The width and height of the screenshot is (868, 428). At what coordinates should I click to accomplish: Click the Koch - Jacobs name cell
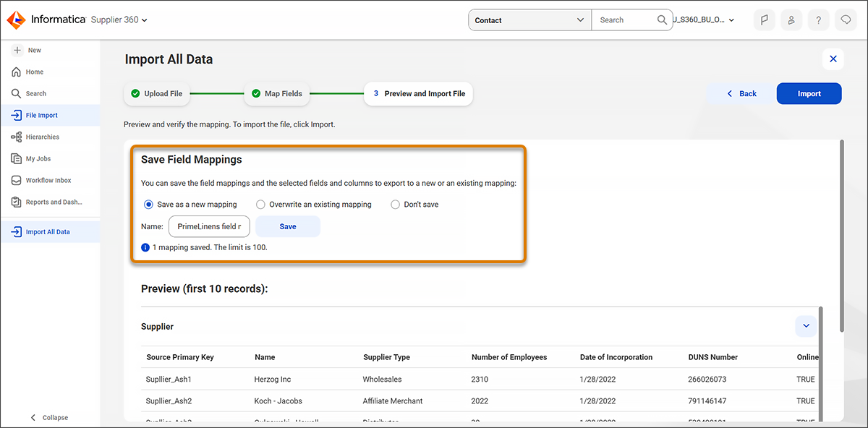click(x=278, y=401)
